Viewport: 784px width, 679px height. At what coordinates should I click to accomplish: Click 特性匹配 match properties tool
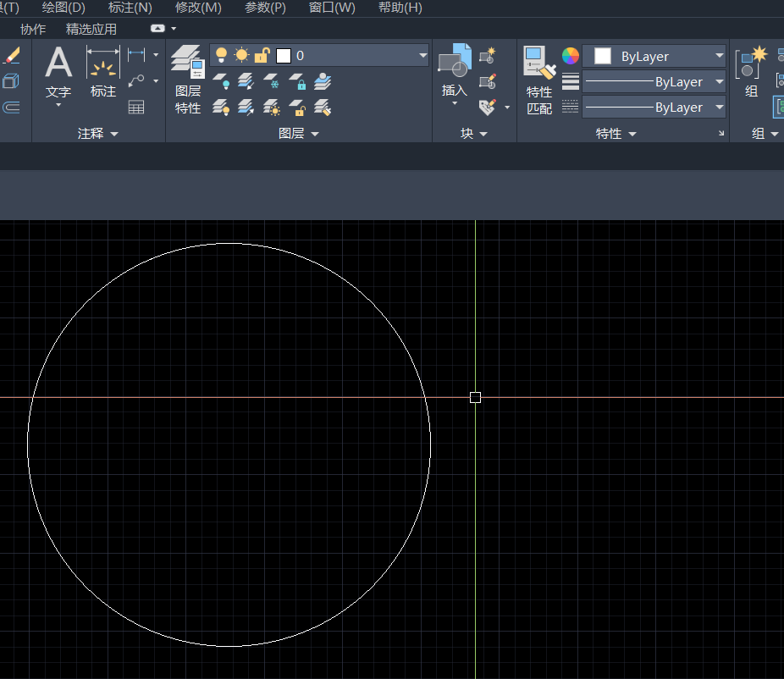tap(539, 80)
